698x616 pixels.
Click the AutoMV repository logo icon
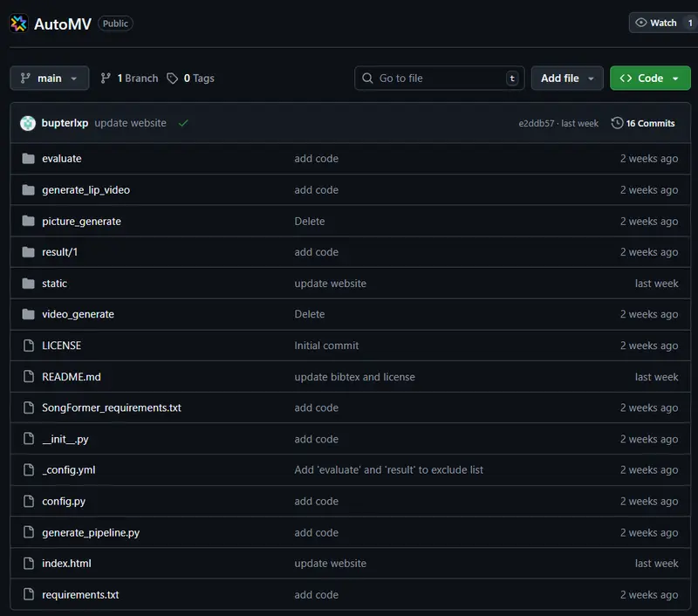[x=19, y=24]
